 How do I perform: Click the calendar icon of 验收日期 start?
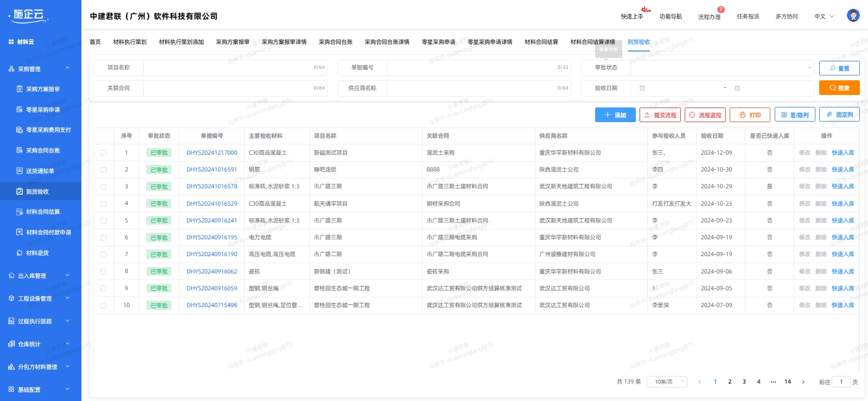point(642,88)
